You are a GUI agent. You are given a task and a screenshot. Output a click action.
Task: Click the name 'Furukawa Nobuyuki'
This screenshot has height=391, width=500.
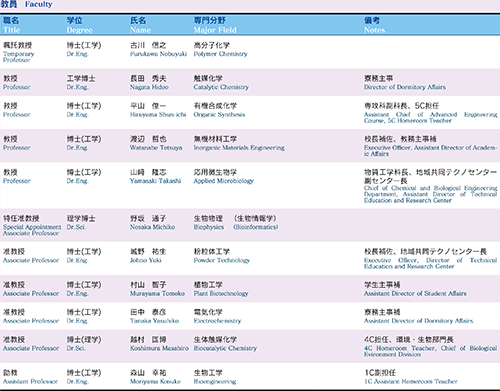(x=158, y=54)
